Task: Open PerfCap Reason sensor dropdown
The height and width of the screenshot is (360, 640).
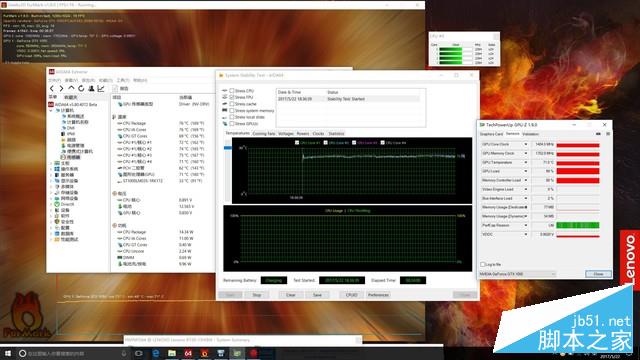Action: point(525,225)
